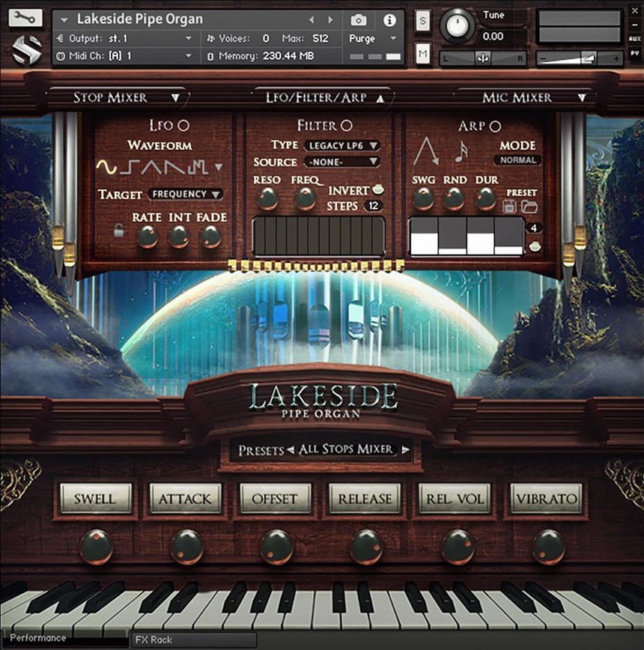Screen dimensions: 644x650
Task: Open the instrument info icon
Action: click(x=389, y=20)
